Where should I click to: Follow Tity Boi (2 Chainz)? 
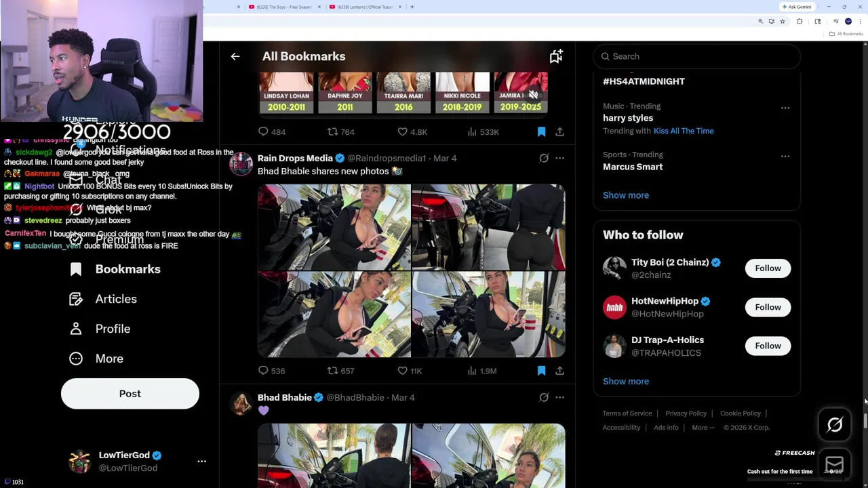click(x=768, y=268)
